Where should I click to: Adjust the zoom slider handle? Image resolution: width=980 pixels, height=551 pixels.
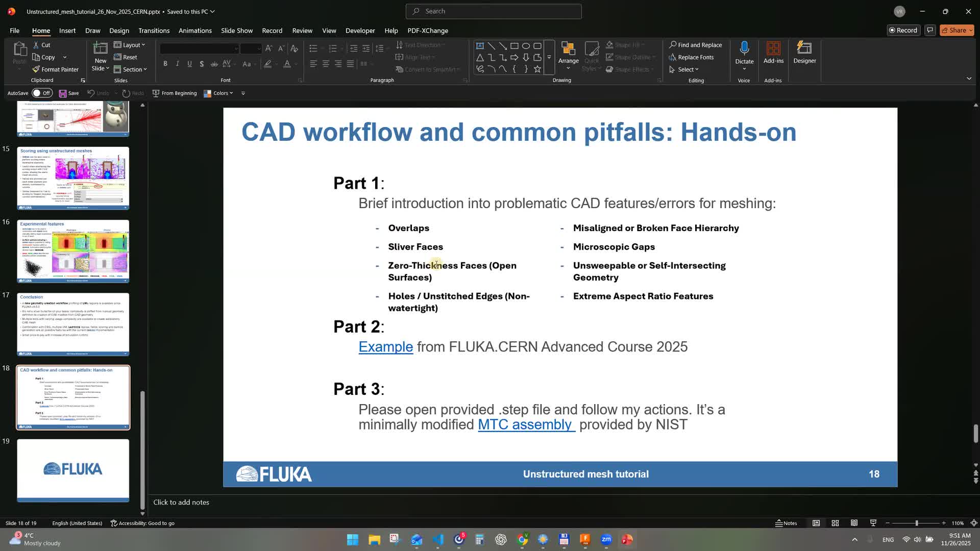coord(917,523)
